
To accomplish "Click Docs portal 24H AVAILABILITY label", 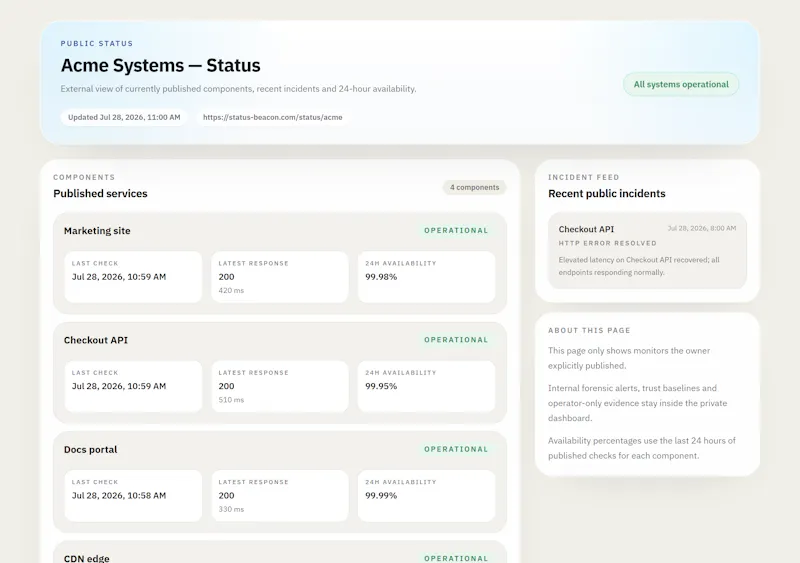I will point(401,482).
